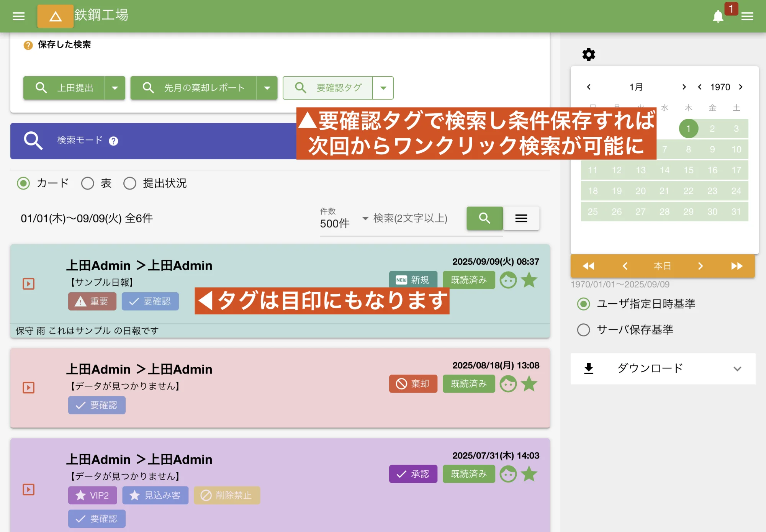Viewport: 766px width, 532px height.
Task: Expand the 上田提出 saved search dropdown
Action: [115, 88]
